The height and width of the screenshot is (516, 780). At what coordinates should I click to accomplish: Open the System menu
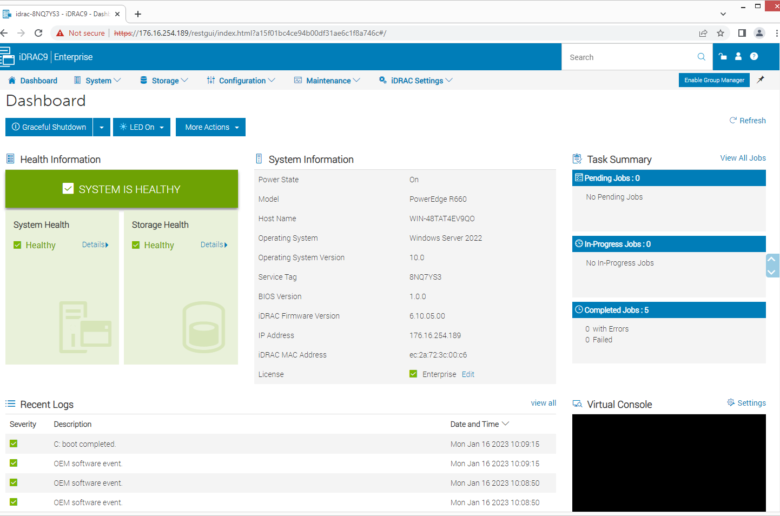tap(98, 80)
